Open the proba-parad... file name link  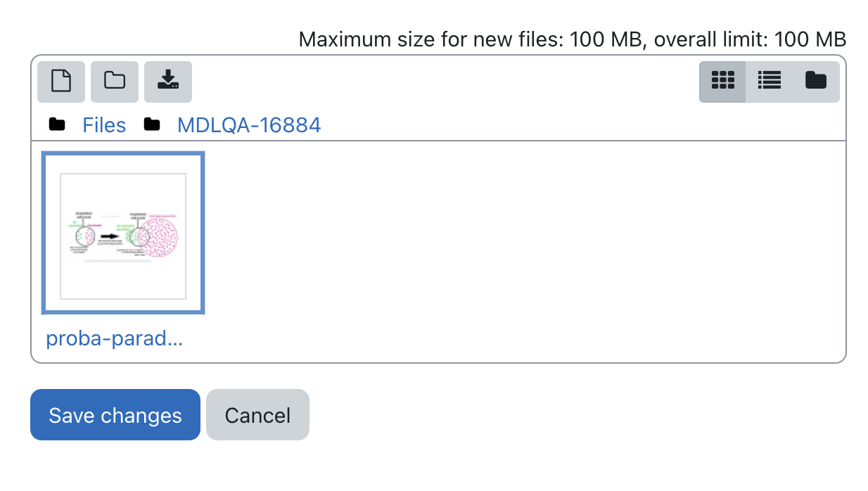click(x=115, y=339)
